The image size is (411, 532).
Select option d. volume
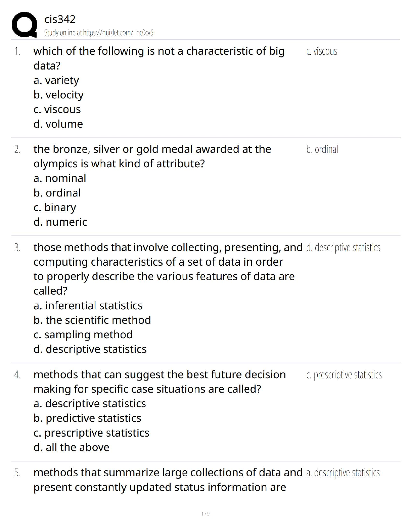point(58,124)
